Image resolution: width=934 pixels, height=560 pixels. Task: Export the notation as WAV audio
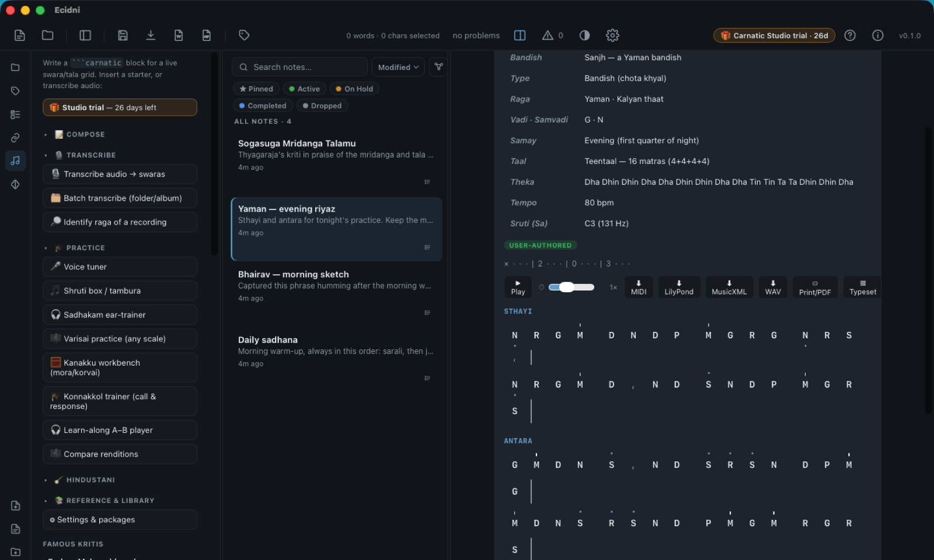[x=773, y=287]
